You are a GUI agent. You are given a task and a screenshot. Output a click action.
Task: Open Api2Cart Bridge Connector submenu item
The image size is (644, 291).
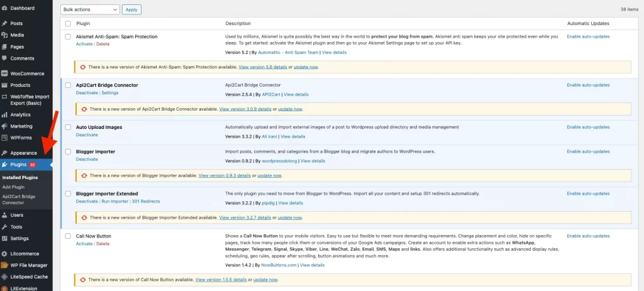(18, 199)
